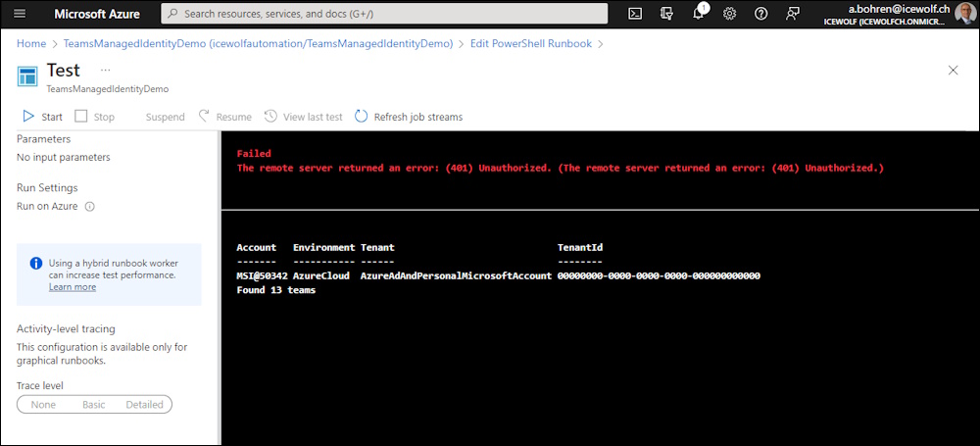Set trace level to None
Viewport: 980px width, 446px height.
pos(43,405)
